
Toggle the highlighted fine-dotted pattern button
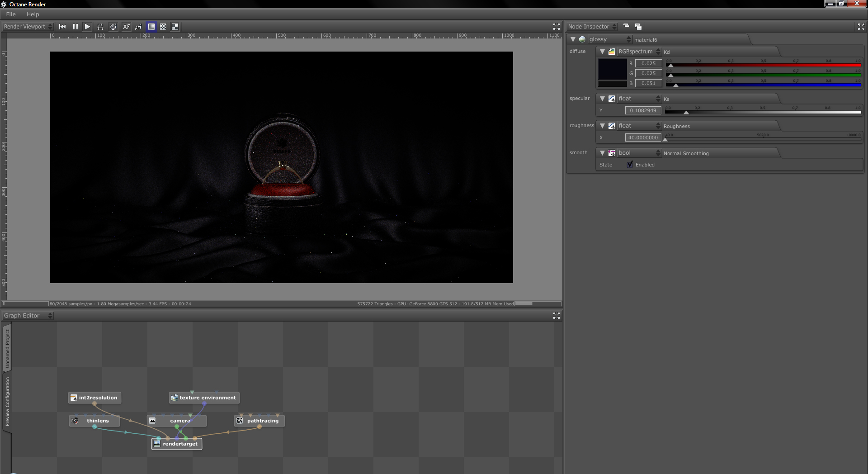pyautogui.click(x=151, y=27)
